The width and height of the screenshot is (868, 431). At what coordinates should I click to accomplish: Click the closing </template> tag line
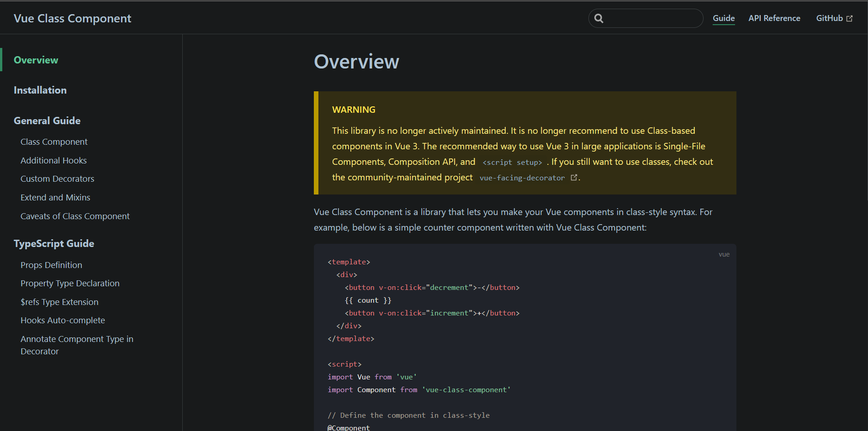point(351,339)
